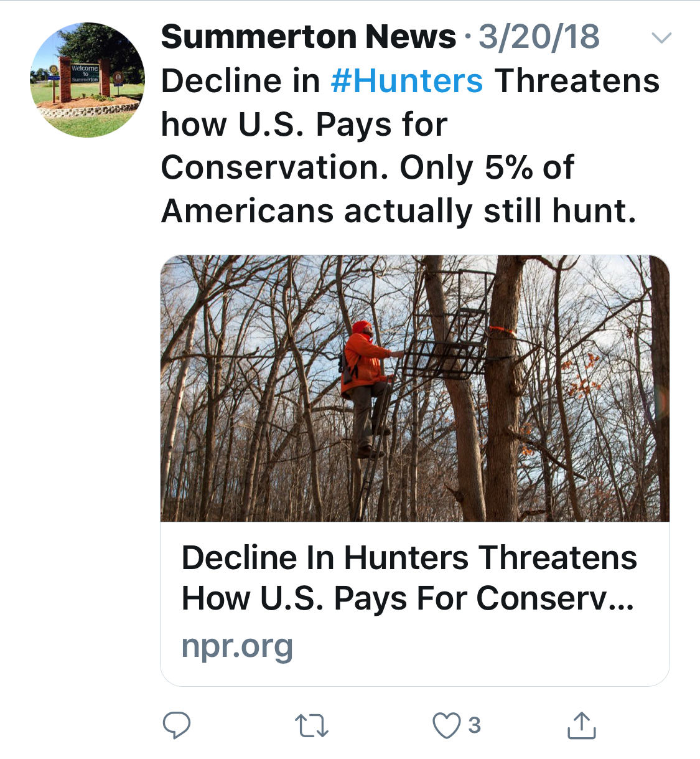Viewport: 700px width, 759px height.
Task: Tap the 'Conservation. Only 5% of' text line
Action: coord(367,167)
